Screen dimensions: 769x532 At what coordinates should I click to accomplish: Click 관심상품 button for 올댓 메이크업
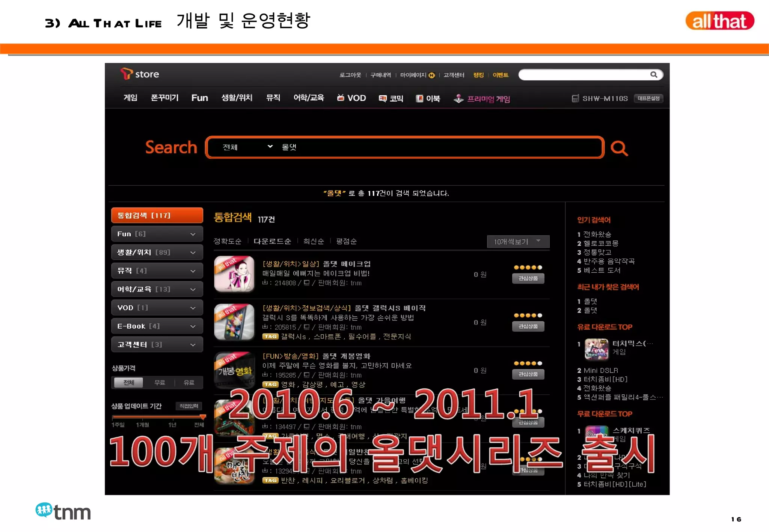[528, 278]
